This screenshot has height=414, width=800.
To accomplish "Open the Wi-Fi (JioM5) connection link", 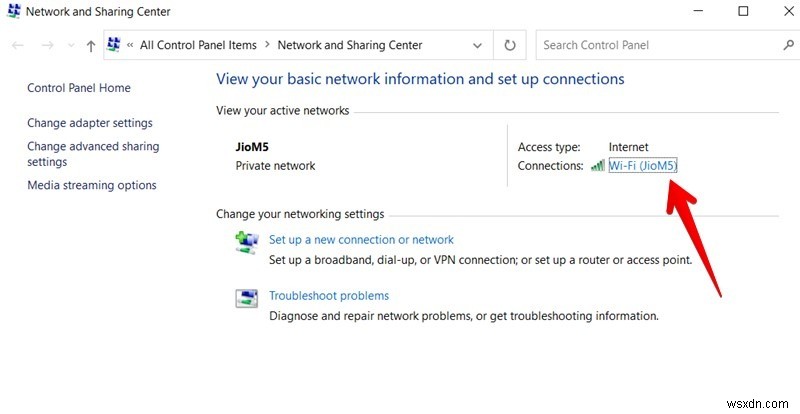I will click(x=643, y=166).
